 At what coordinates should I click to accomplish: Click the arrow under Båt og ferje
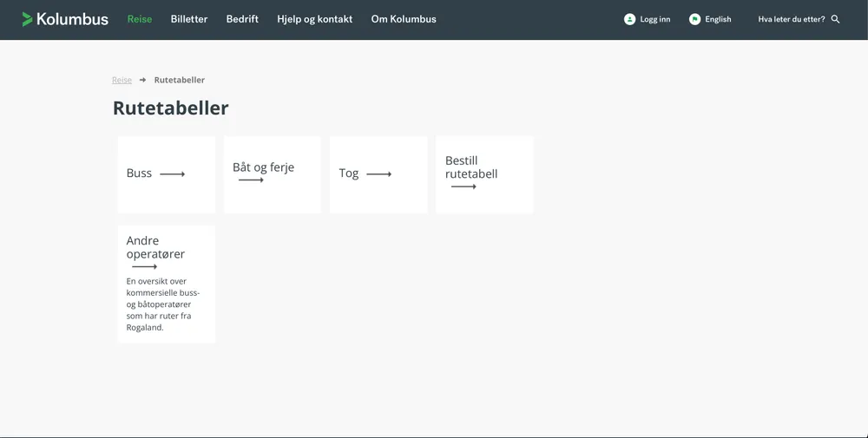(251, 180)
